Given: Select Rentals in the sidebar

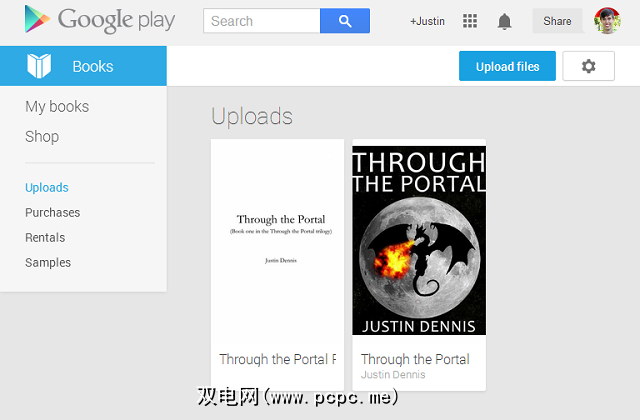Looking at the screenshot, I should [45, 238].
